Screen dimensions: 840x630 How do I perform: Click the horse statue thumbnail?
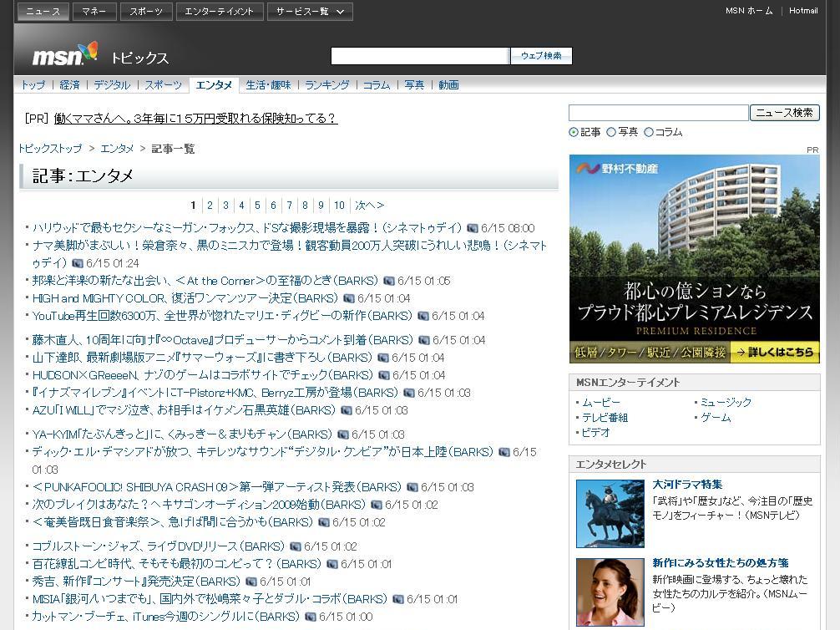coord(610,514)
